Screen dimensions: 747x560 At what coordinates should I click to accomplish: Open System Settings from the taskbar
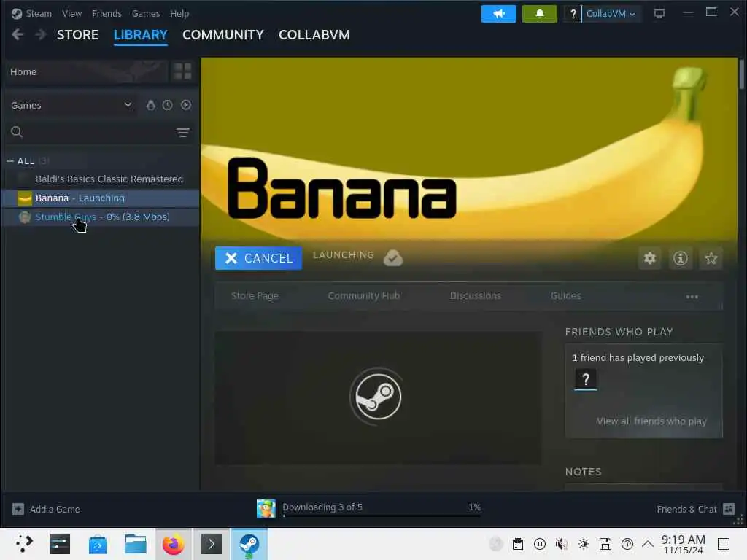(x=60, y=544)
